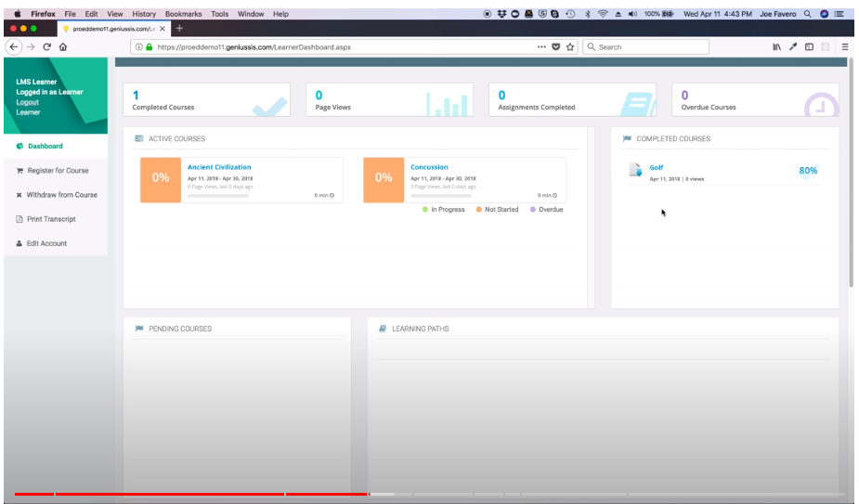Click the Logout link
This screenshot has height=504, width=859.
(x=28, y=102)
